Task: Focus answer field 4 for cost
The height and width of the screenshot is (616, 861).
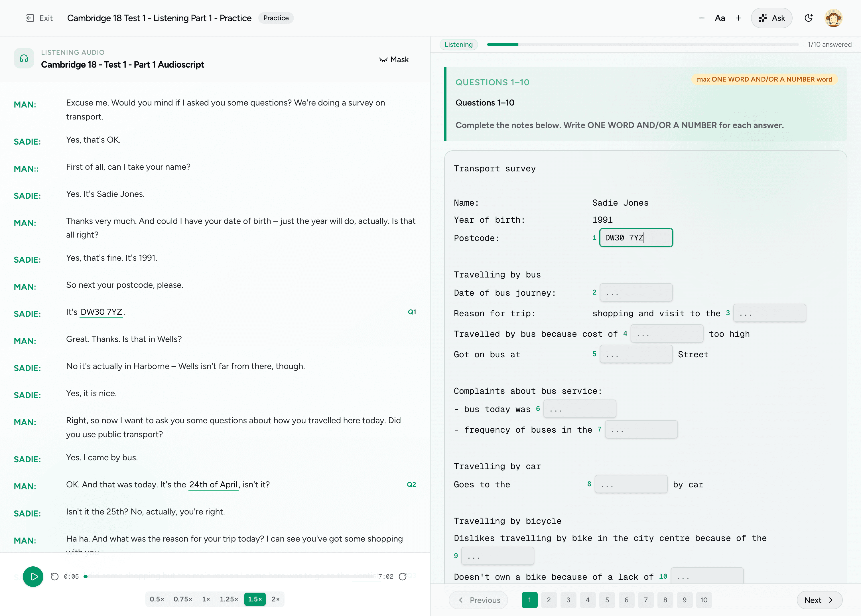Action: 667,333
